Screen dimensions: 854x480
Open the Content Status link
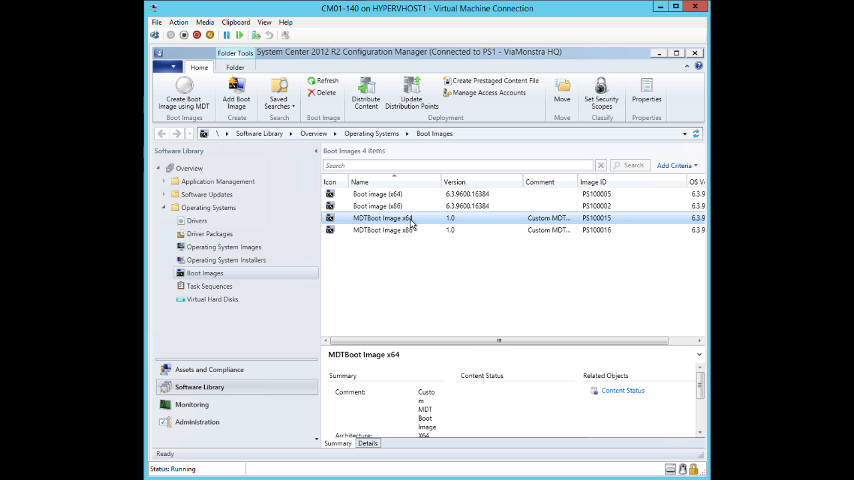[622, 391]
